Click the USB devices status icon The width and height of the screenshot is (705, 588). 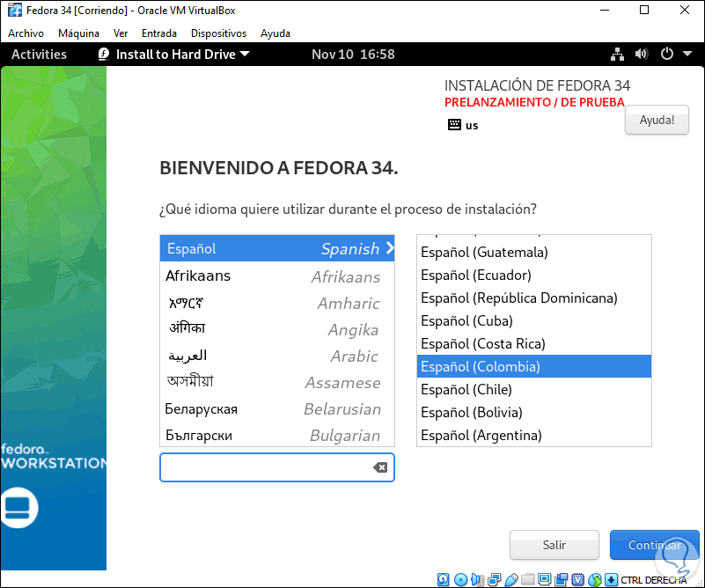(x=511, y=579)
